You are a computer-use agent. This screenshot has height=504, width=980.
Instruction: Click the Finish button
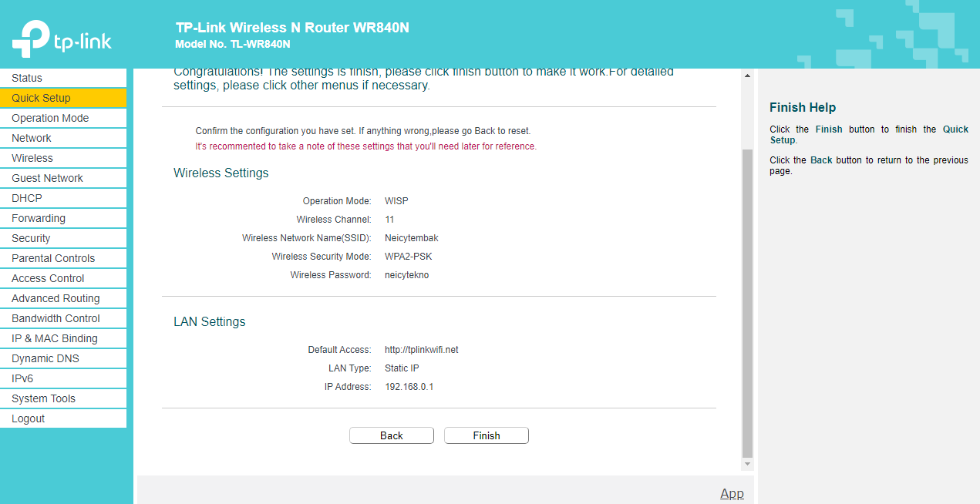487,435
